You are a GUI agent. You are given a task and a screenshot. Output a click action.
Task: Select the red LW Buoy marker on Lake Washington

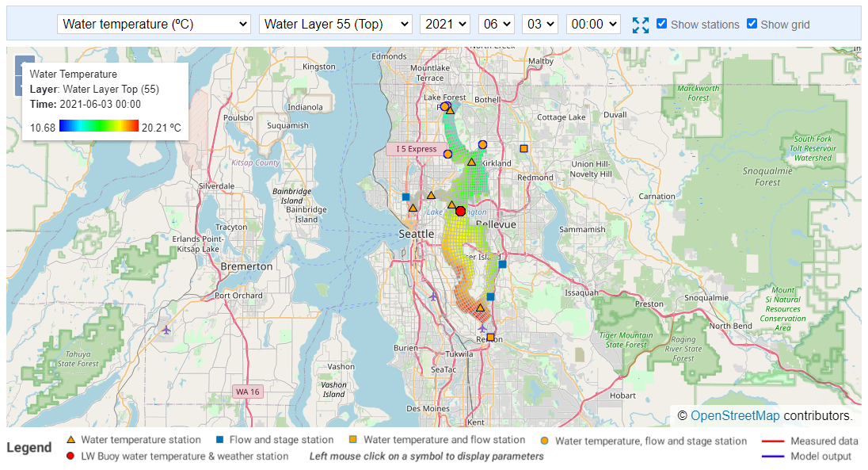(x=460, y=211)
